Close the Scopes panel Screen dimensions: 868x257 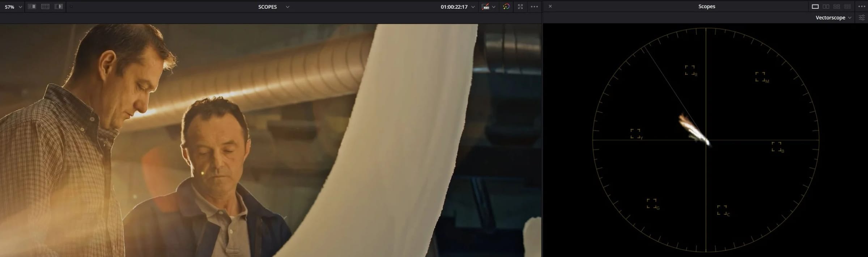coord(550,6)
